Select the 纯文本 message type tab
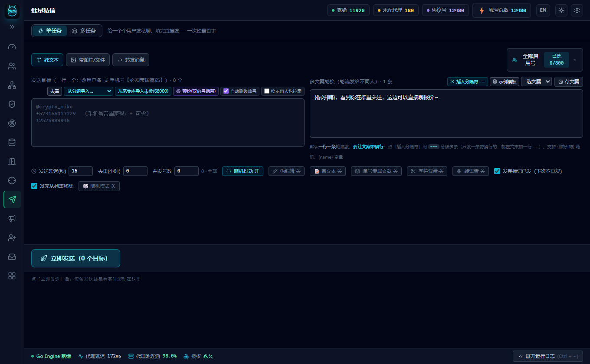 [x=47, y=60]
